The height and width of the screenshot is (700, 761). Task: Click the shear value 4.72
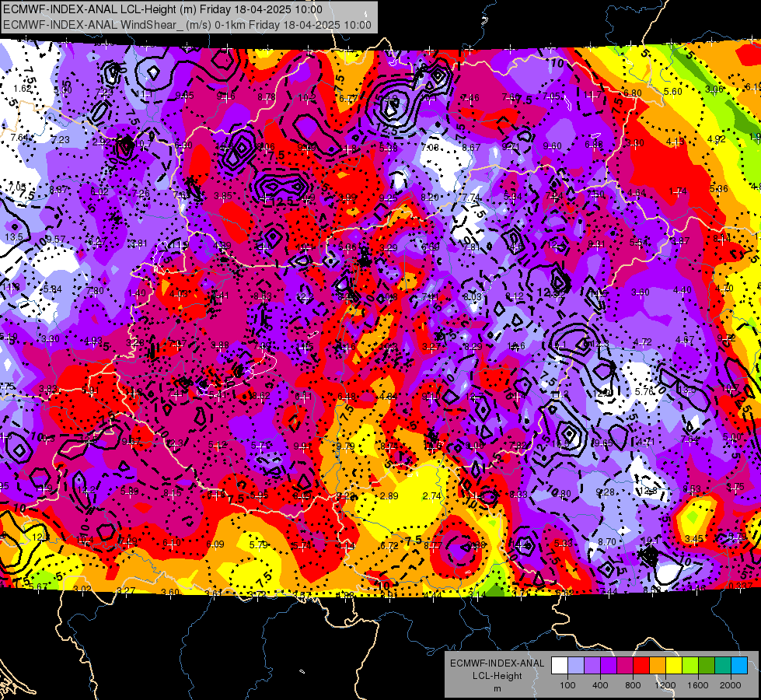[x=643, y=342]
